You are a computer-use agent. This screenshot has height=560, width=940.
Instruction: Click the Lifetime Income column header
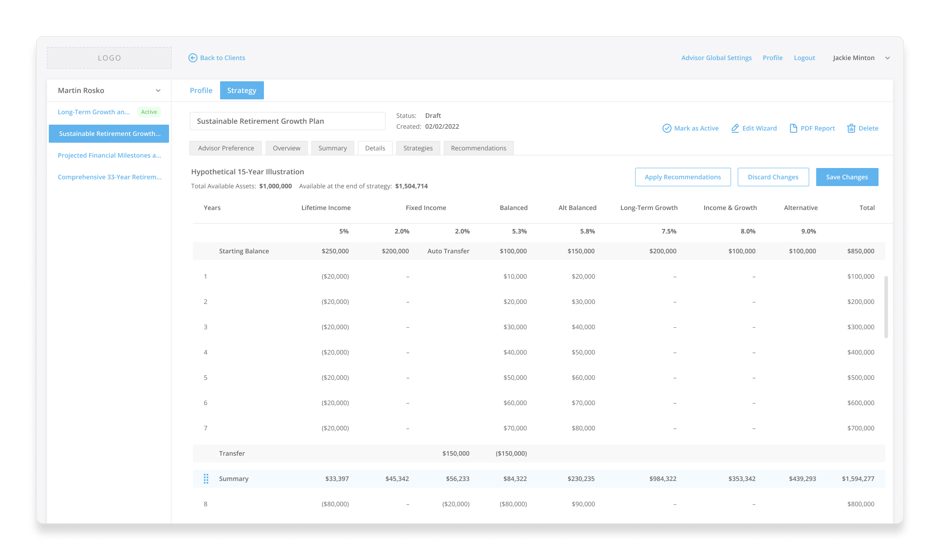326,208
